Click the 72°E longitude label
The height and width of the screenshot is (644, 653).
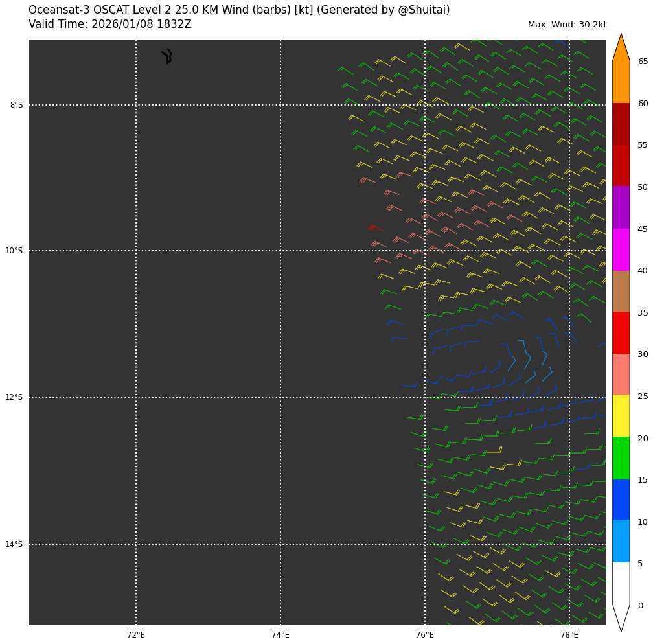[x=136, y=635]
